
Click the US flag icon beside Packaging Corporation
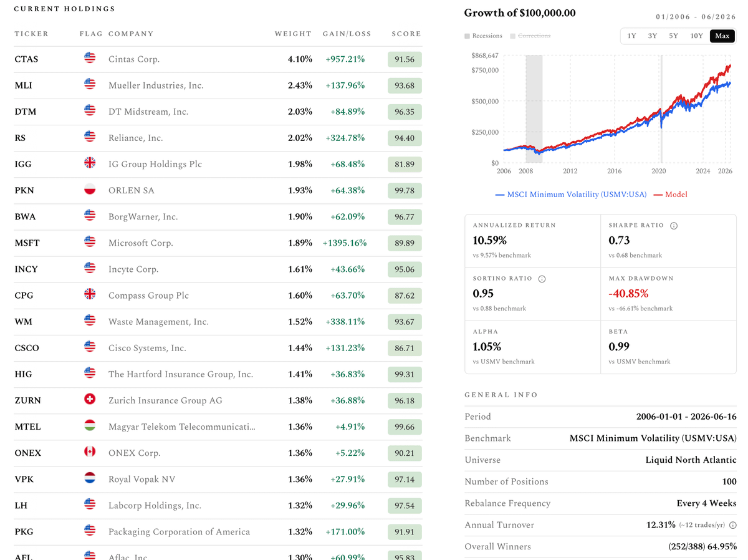coord(90,531)
